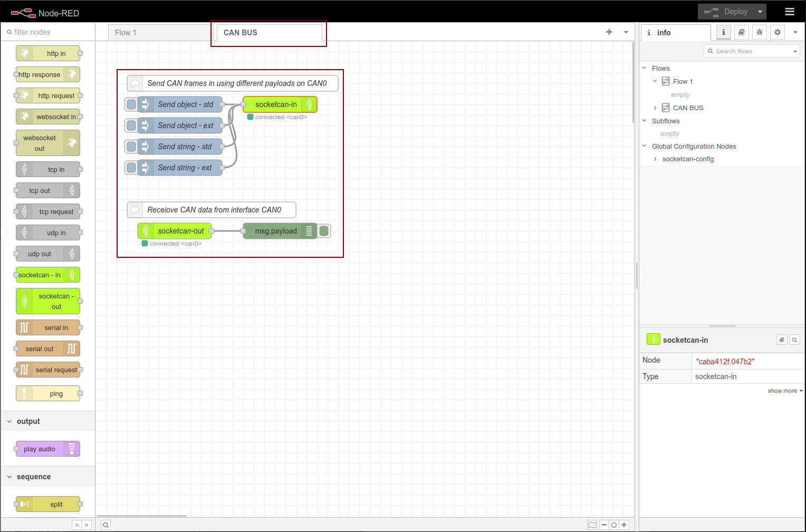The width and height of the screenshot is (806, 532).
Task: Open the help book sidebar icon
Action: (x=741, y=32)
